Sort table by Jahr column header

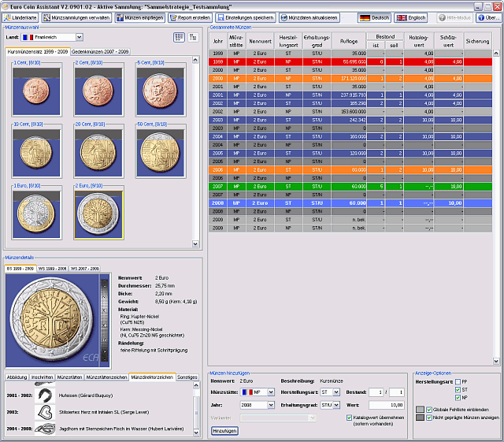[218, 41]
